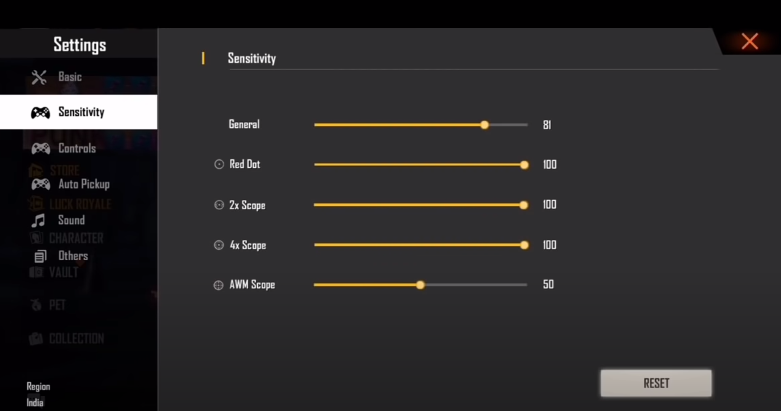
Task: Click the Auto Pickup gamepad icon
Action: [41, 184]
